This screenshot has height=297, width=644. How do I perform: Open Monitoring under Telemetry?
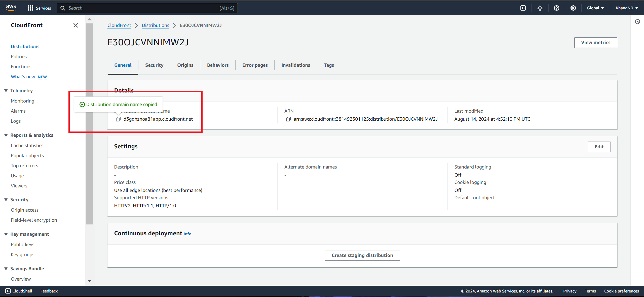[22, 101]
